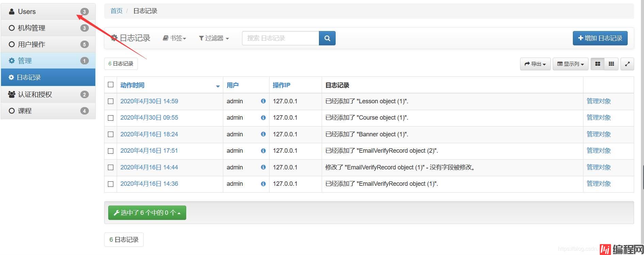The image size is (644, 255).
Task: Check the 2020年4月16日 14:44 row checkbox
Action: [111, 167]
